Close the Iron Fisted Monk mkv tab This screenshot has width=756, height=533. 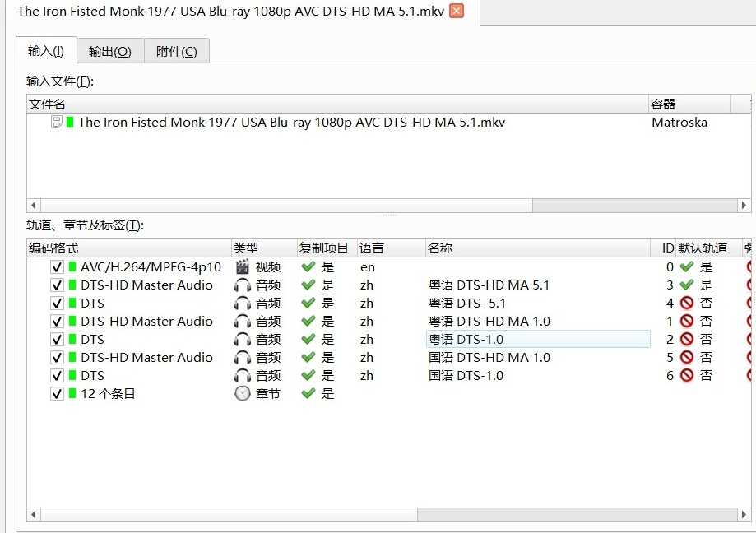point(456,11)
